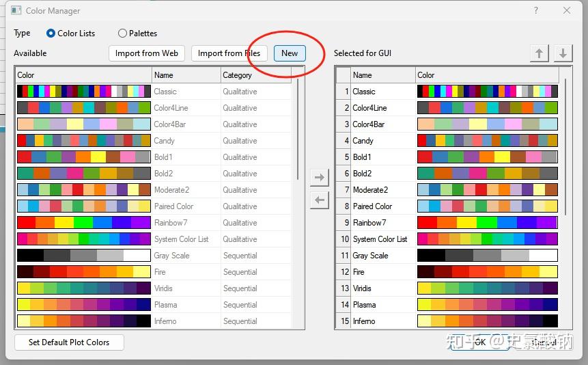This screenshot has height=365, width=588.
Task: Sort Available list by Name column header
Action: (x=186, y=75)
